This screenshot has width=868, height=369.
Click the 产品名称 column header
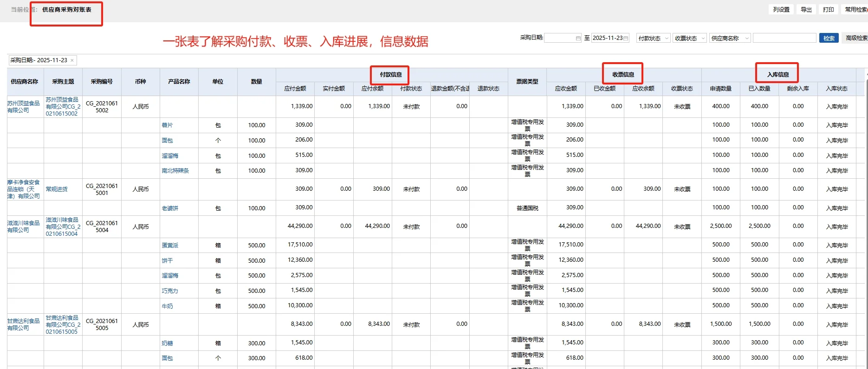point(179,82)
